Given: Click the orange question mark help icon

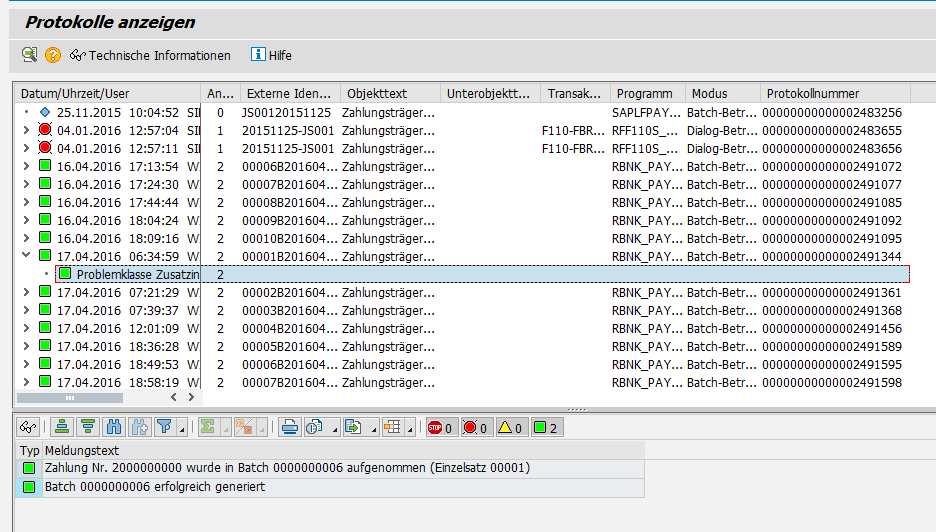Looking at the screenshot, I should tap(53, 55).
